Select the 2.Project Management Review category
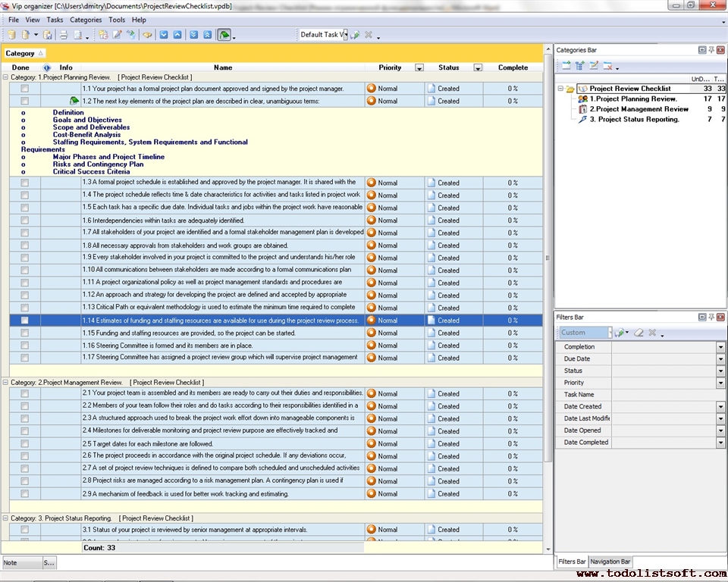Image resolution: width=728 pixels, height=582 pixels. pos(639,109)
